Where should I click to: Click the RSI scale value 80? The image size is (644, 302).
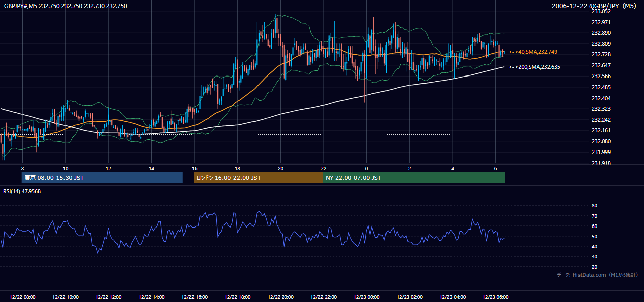tap(594, 206)
